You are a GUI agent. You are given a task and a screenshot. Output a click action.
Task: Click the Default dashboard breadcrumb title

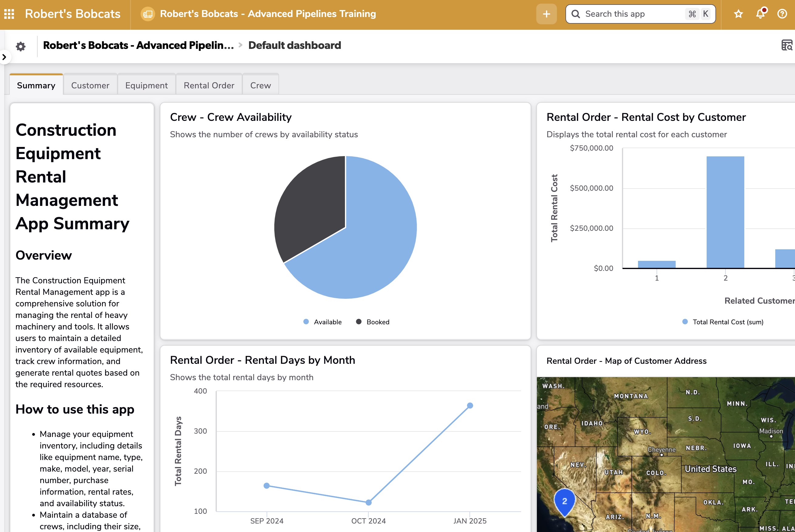(x=295, y=45)
